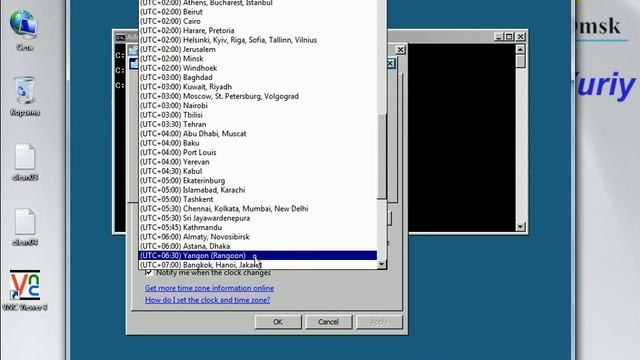640x360 pixels.
Task: Open the clean04 file icon
Action: (25, 227)
